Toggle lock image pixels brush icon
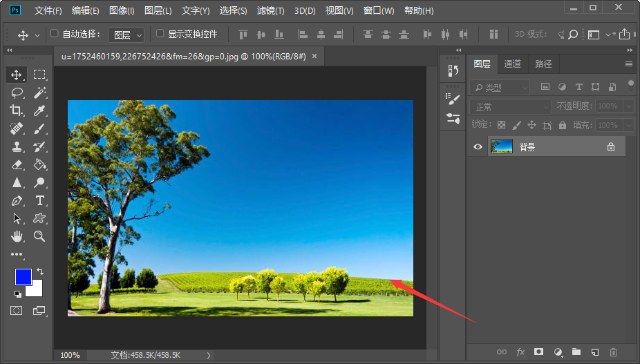Viewport: 640px width, 364px height. (517, 125)
